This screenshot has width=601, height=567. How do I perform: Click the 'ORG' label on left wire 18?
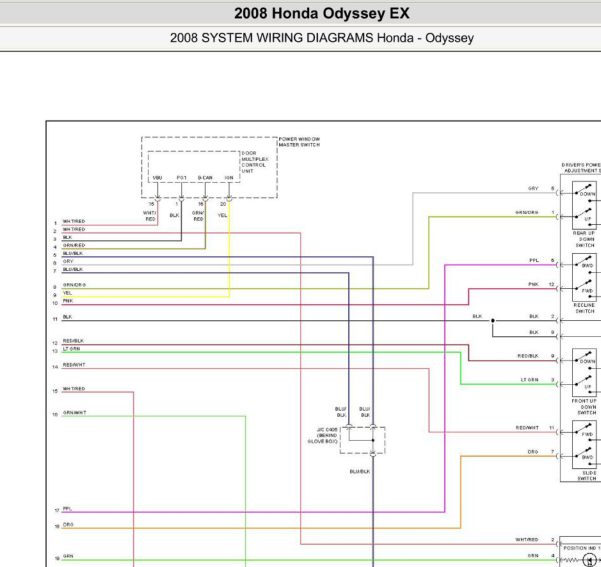point(68,525)
